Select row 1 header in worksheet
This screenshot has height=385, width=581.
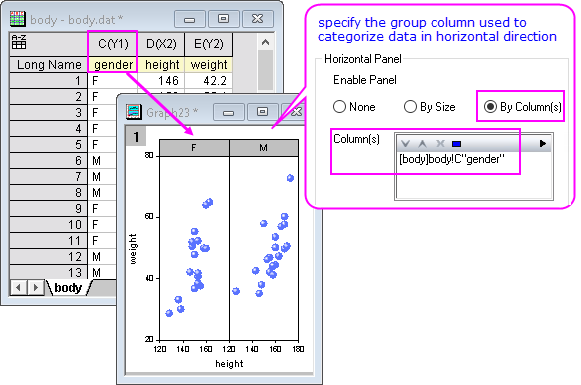[49, 80]
